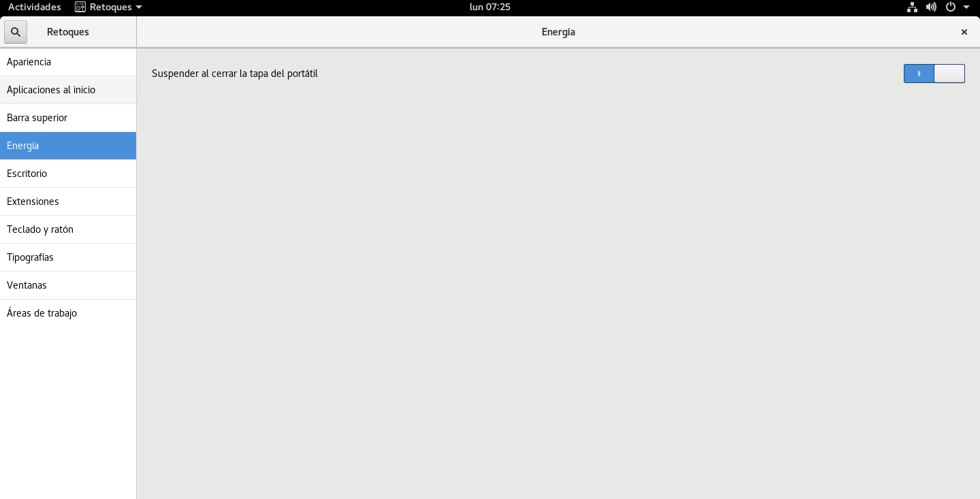
Task: Open the network status icon in top bar
Action: [913, 7]
